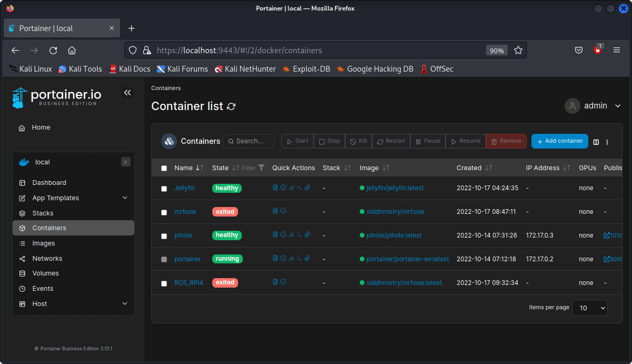This screenshot has height=364, width=632.
Task: Sort containers by the State column
Action: point(225,168)
